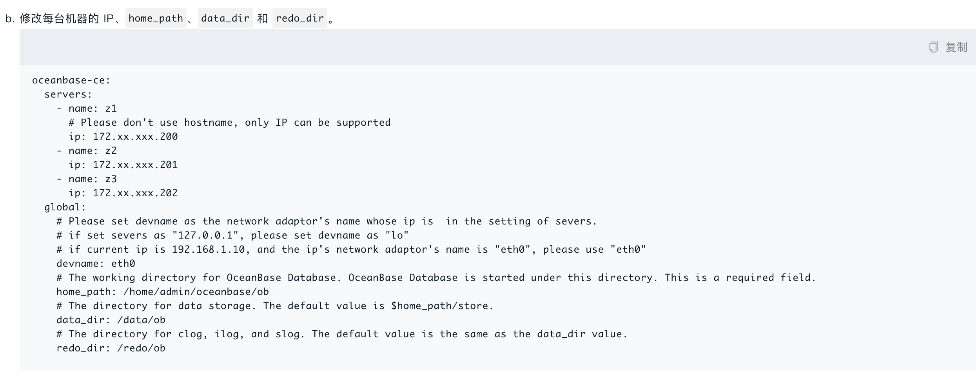This screenshot has width=980, height=380.
Task: Click the ip 172.xx.xxx.202 line
Action: pyautogui.click(x=123, y=193)
